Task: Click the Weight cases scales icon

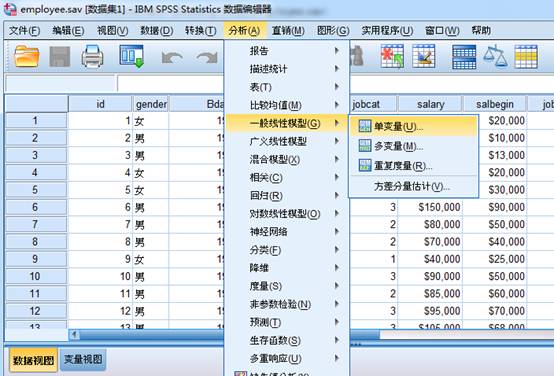Action: click(495, 56)
